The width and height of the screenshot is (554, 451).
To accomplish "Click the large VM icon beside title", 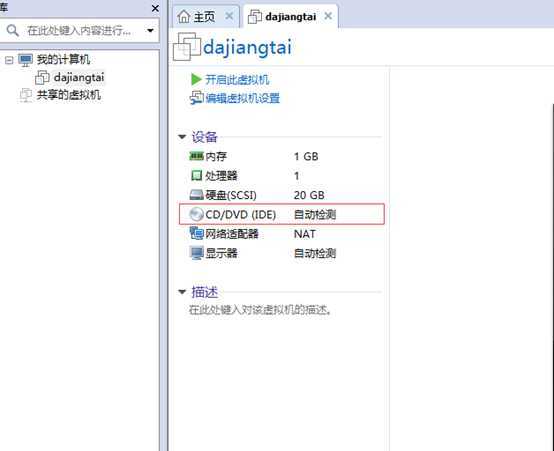I will tap(187, 47).
